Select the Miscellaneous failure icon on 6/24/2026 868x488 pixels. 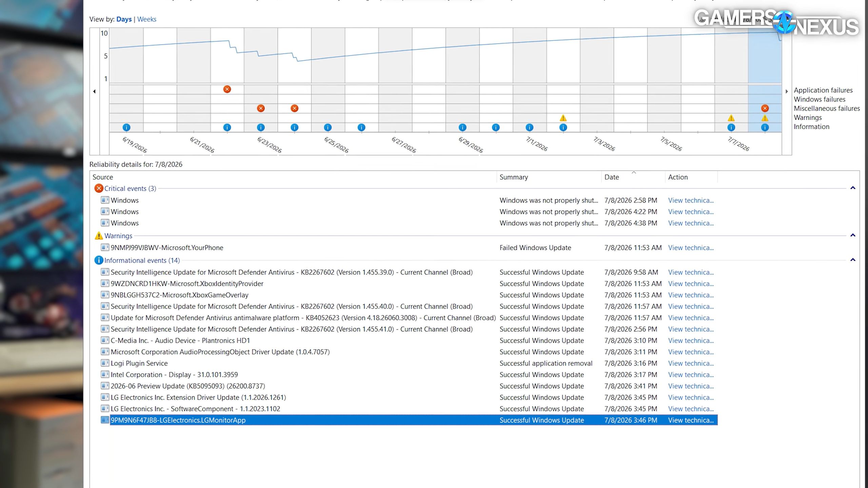(x=294, y=108)
